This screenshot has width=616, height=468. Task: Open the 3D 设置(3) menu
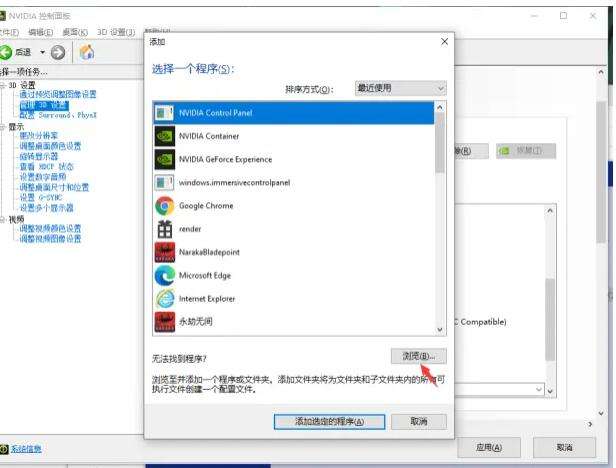pyautogui.click(x=116, y=32)
